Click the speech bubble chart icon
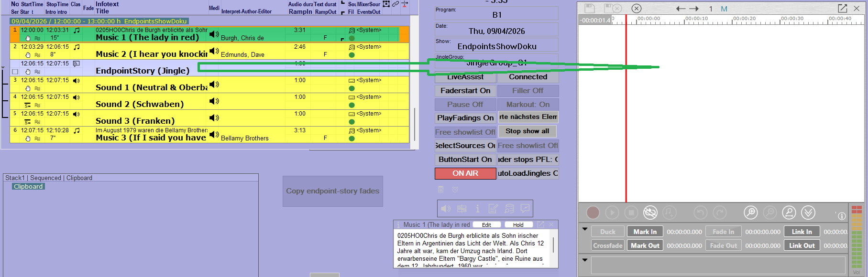Screen dimensions: 868x277 (x=525, y=209)
